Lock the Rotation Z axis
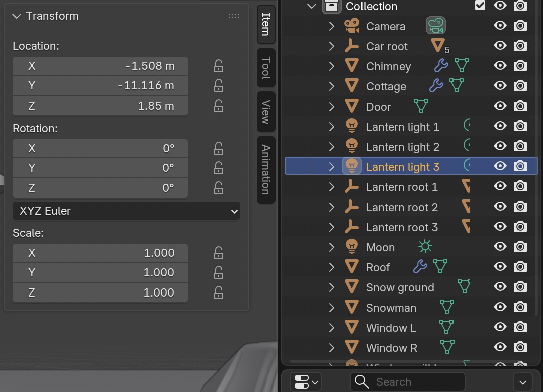 [219, 188]
